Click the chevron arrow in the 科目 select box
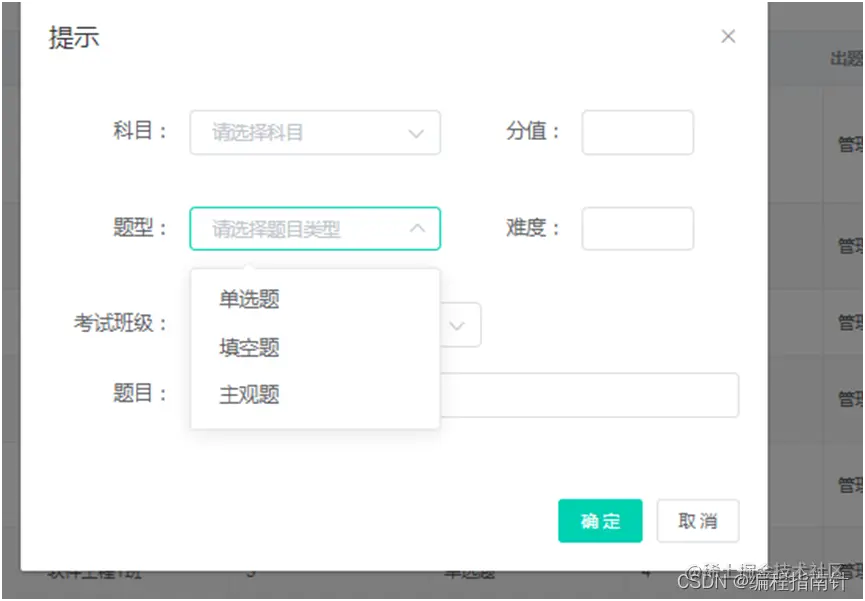The height and width of the screenshot is (601, 865). tap(416, 133)
